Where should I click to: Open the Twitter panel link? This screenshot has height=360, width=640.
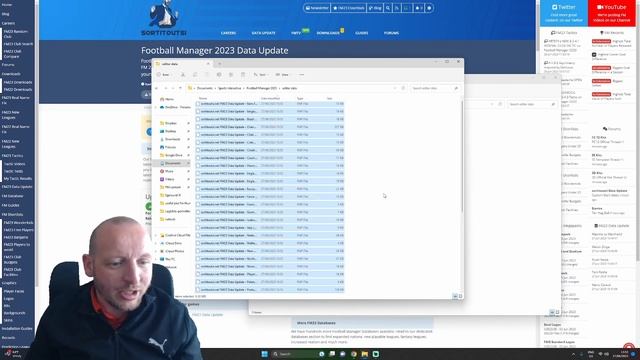(564, 13)
